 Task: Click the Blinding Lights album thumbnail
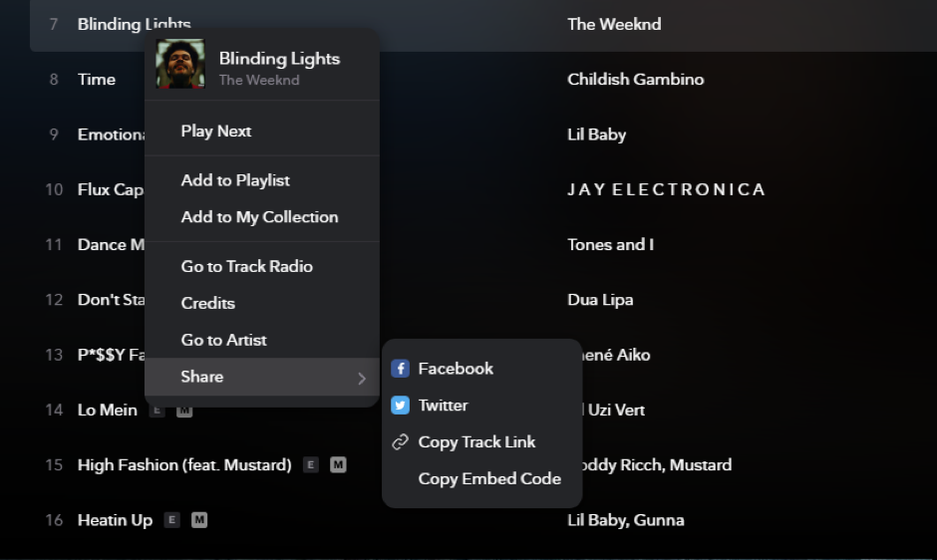[x=179, y=64]
